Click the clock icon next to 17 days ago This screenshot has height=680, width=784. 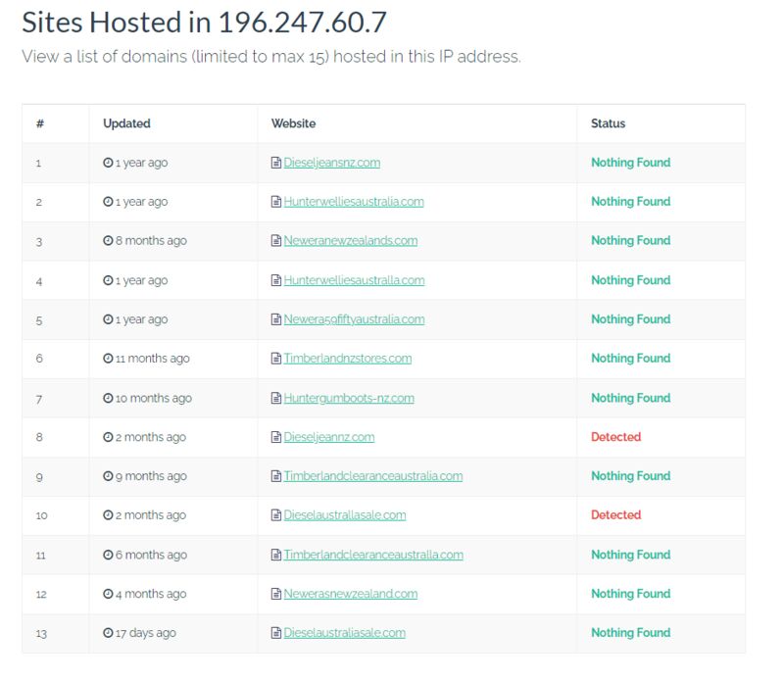108,633
